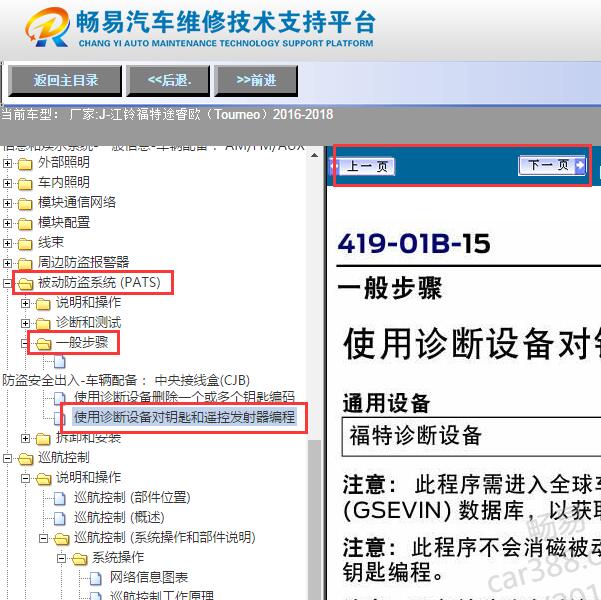Select 系统操作 in the tree
The height and width of the screenshot is (600, 601).
pos(118,557)
